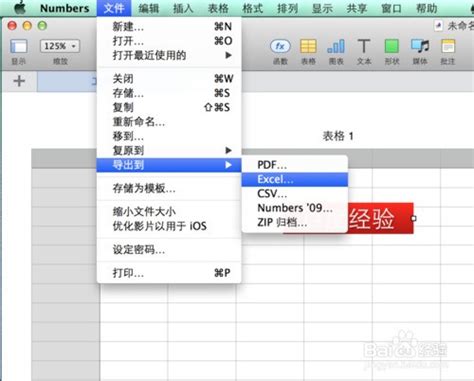Screen dimensions: 474x381
Task: Click the Chart toolbar icon
Action: coord(336,47)
